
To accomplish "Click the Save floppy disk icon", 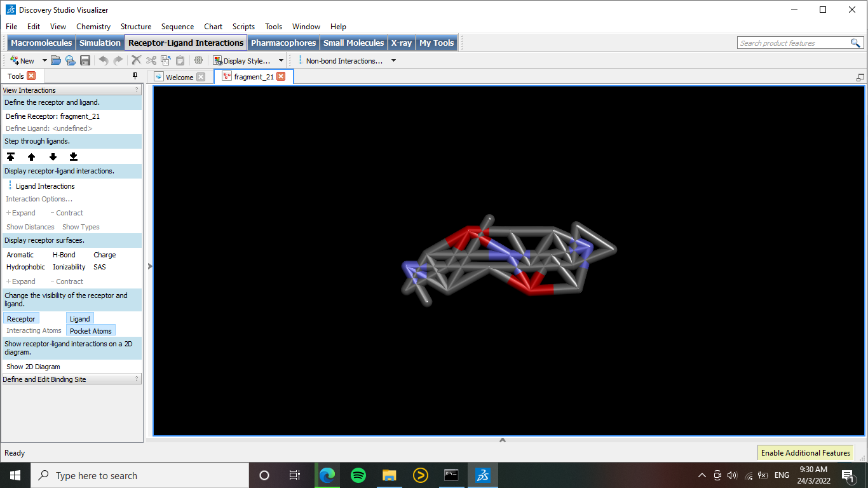I will tap(85, 60).
